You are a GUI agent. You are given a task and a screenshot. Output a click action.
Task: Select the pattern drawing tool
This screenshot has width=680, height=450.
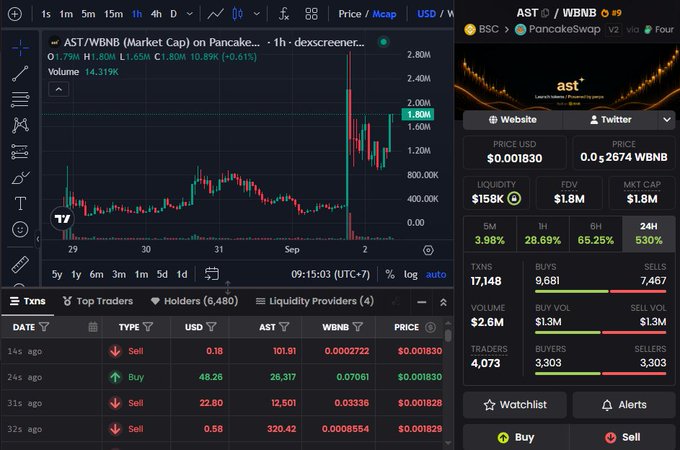coord(20,125)
